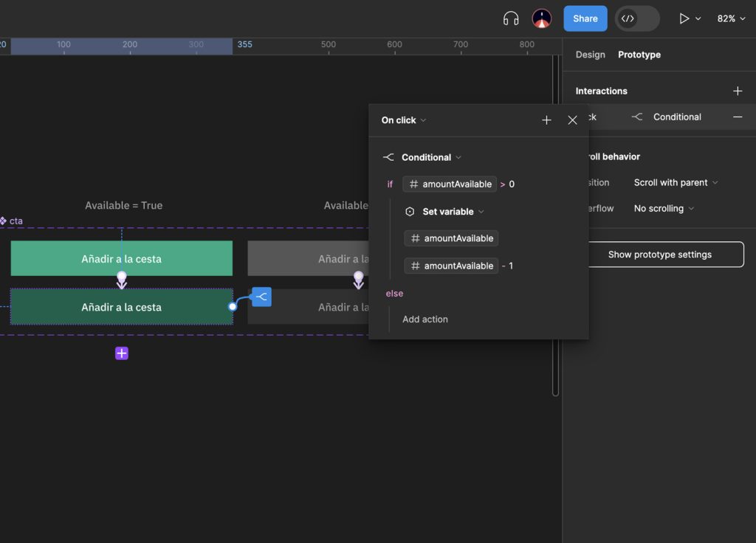Click plus icon in On click panel
This screenshot has height=543, width=756.
[546, 120]
